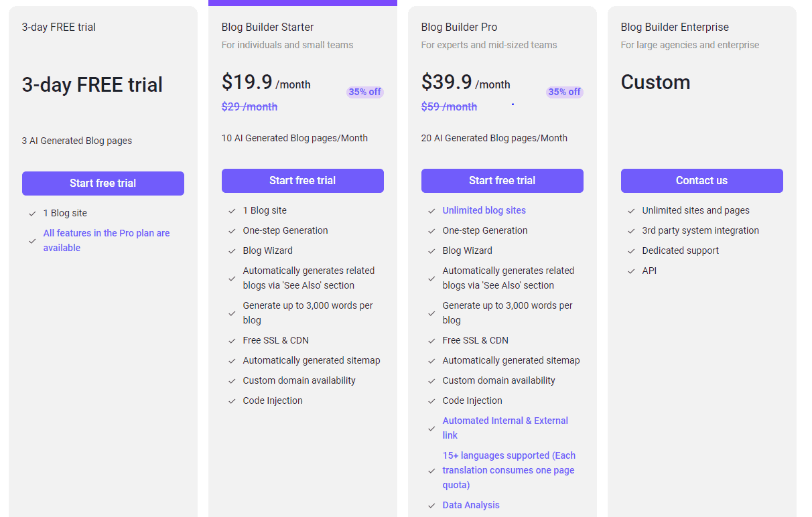The height and width of the screenshot is (517, 812).
Task: Toggle the '3rd party system integration' checkmark
Action: point(631,230)
